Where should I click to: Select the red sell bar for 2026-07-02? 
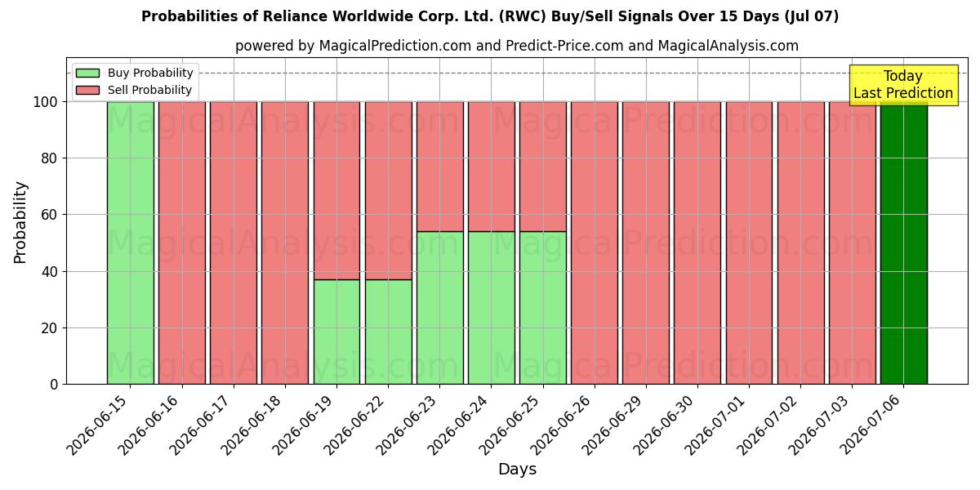click(x=800, y=243)
